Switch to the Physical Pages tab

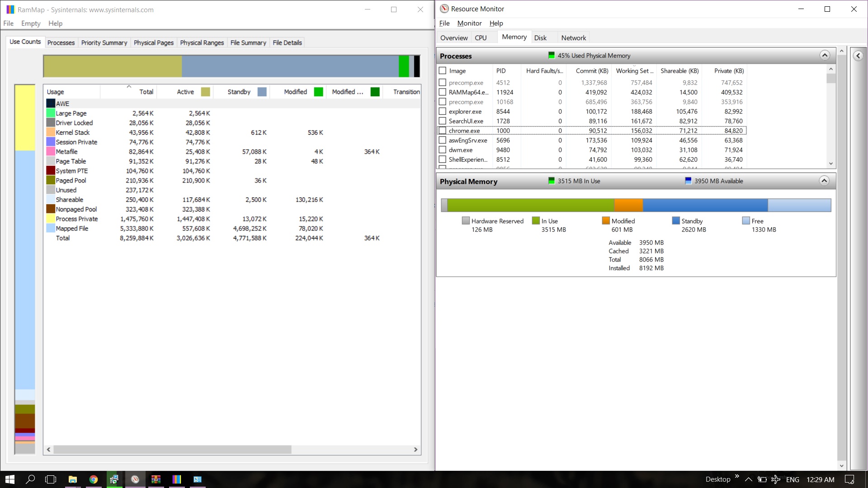coord(154,42)
